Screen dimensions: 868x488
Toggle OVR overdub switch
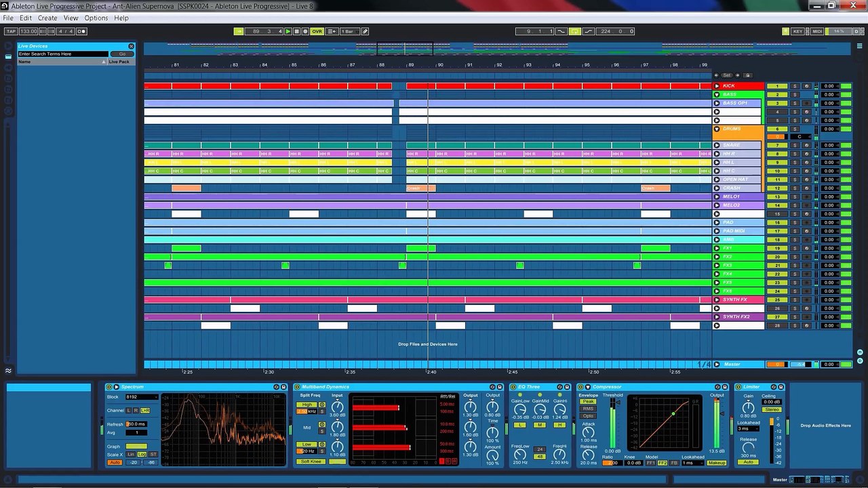317,31
